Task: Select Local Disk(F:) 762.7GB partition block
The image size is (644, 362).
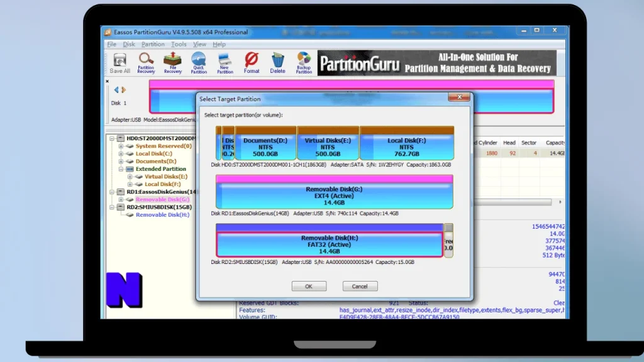Action: pyautogui.click(x=407, y=143)
